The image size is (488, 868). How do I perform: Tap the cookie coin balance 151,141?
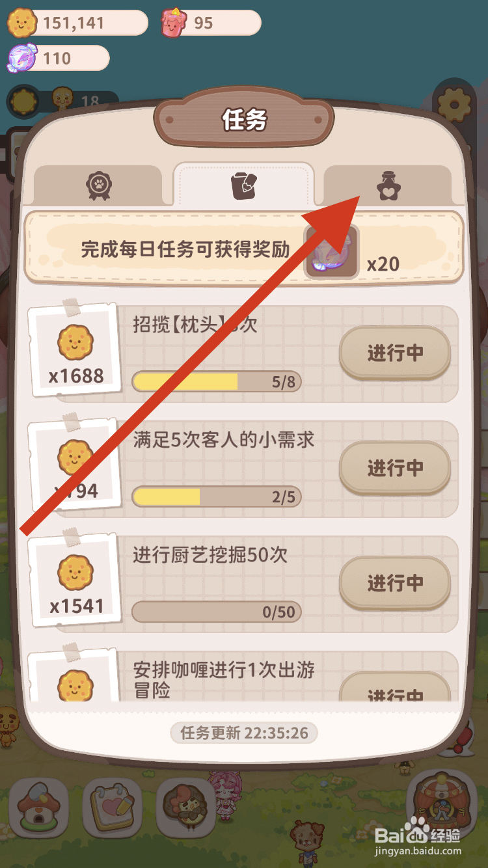coord(77,23)
